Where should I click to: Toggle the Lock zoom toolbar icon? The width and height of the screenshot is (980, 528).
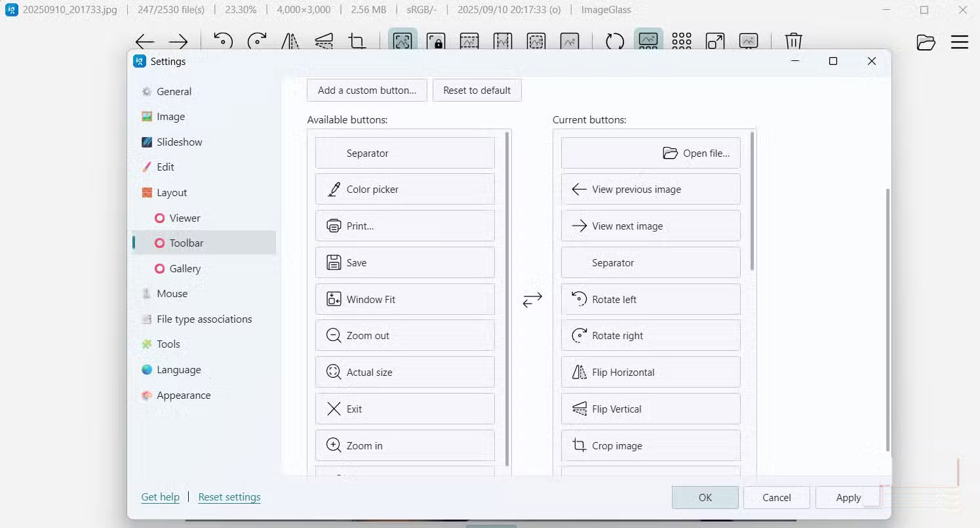436,41
